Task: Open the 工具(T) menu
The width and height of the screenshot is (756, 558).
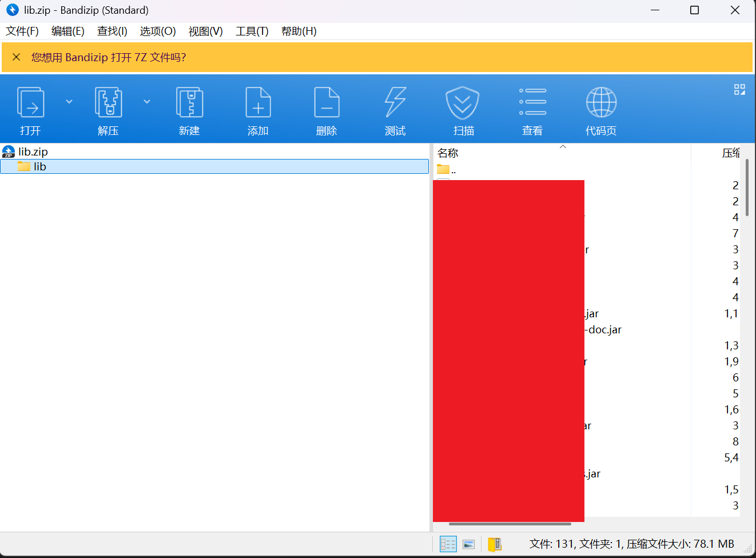Action: [252, 31]
